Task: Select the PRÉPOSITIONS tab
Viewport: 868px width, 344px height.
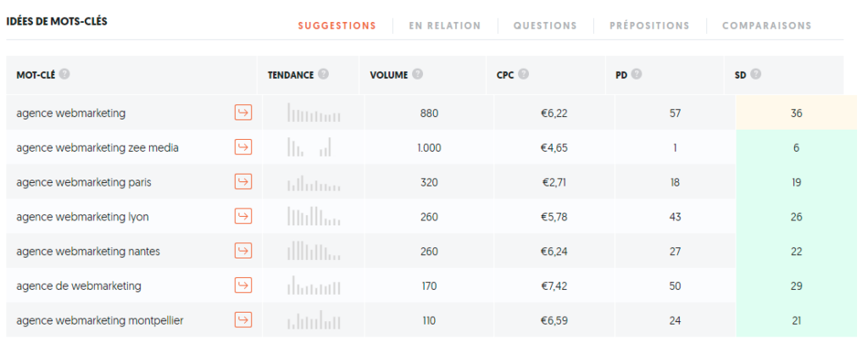Action: [x=649, y=25]
